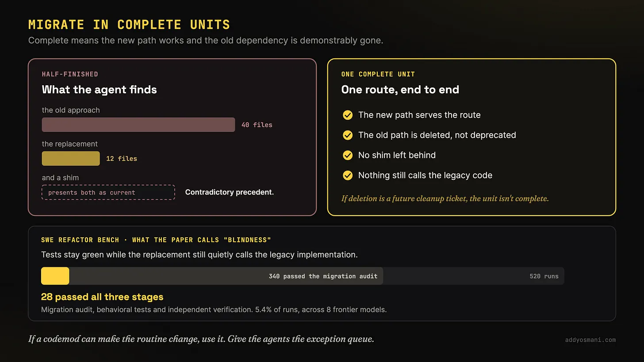Click checkmark next to 'The old path is deleted'
Screen dimensions: 644x362
(348, 135)
